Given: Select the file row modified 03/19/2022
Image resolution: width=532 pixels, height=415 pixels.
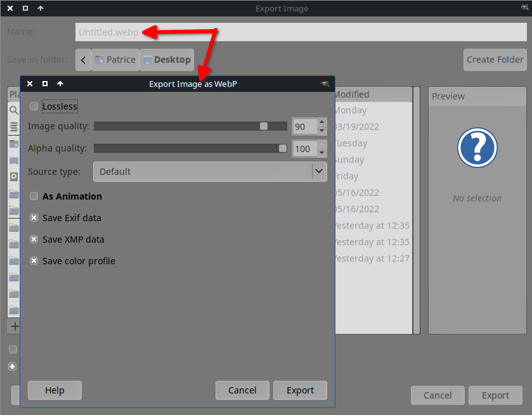Looking at the screenshot, I should point(373,127).
